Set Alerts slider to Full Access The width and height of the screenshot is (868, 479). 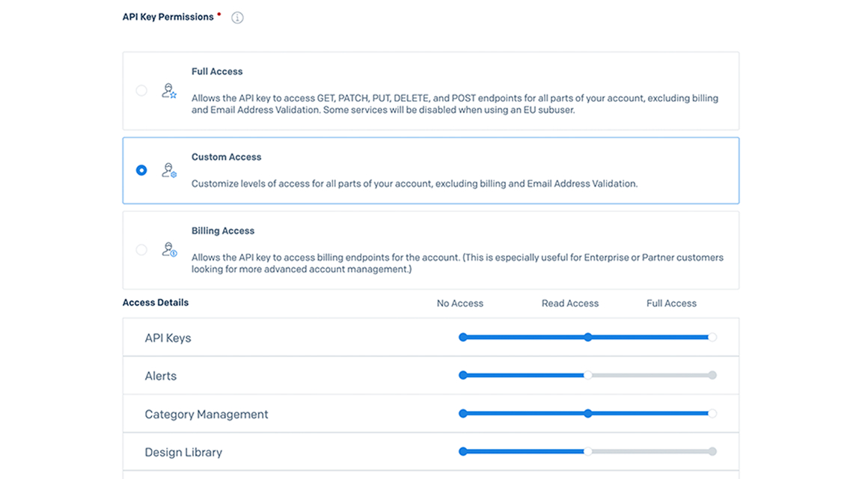coord(712,376)
